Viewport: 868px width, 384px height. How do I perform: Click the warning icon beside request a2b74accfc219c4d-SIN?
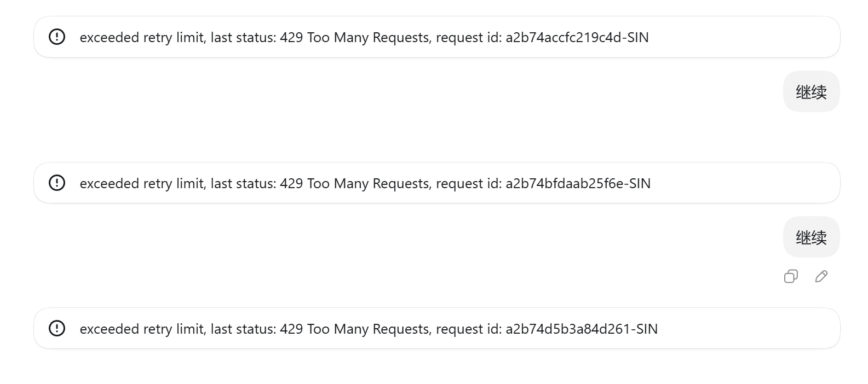click(57, 37)
